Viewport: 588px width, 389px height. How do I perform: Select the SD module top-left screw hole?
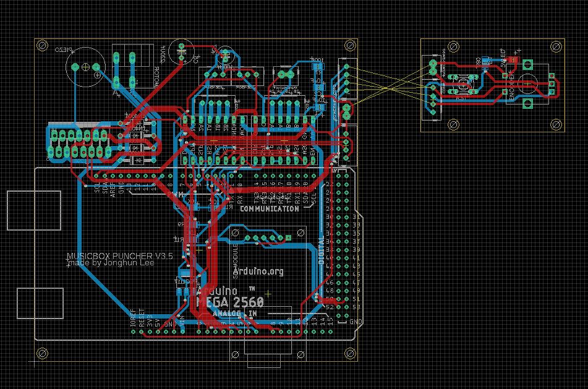point(235,233)
